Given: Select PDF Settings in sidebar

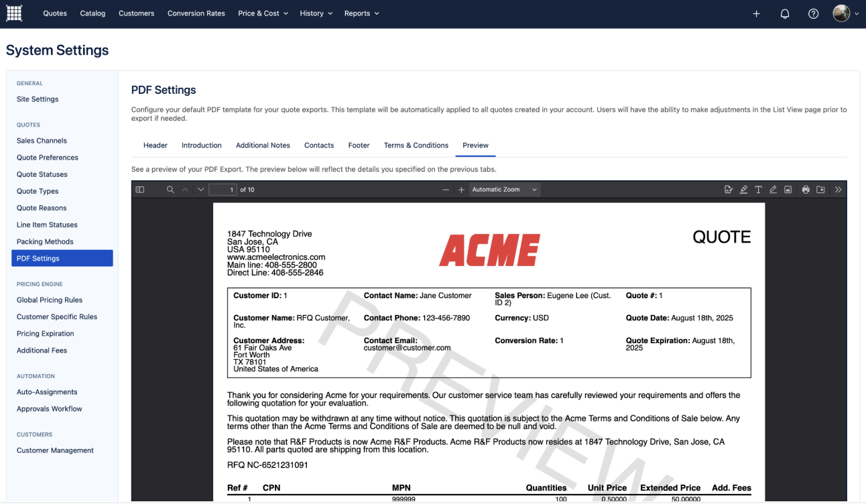Looking at the screenshot, I should [x=62, y=258].
